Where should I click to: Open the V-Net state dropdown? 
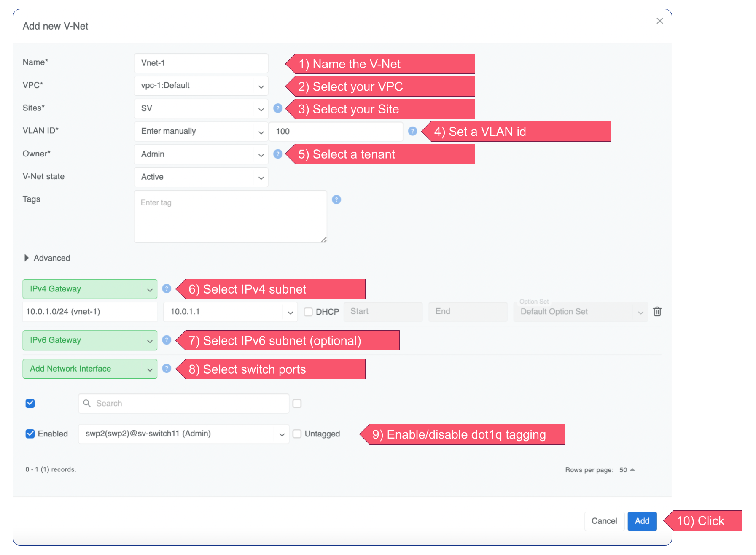coord(201,177)
